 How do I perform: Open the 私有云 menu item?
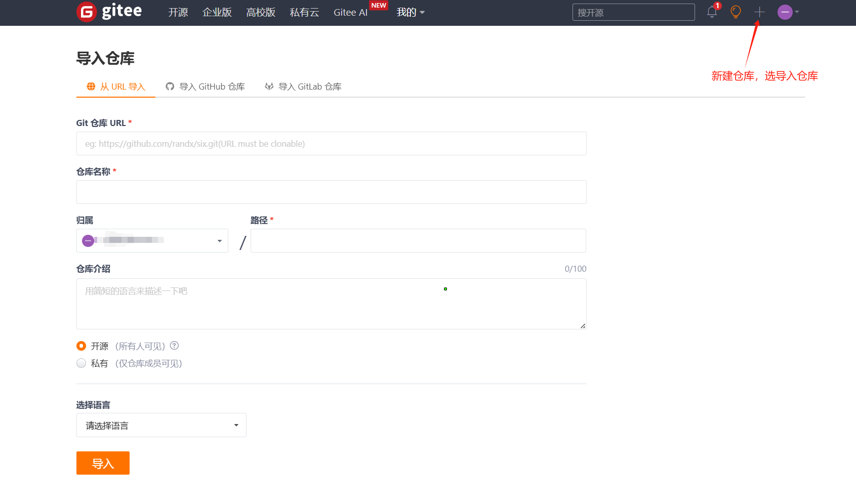click(304, 12)
